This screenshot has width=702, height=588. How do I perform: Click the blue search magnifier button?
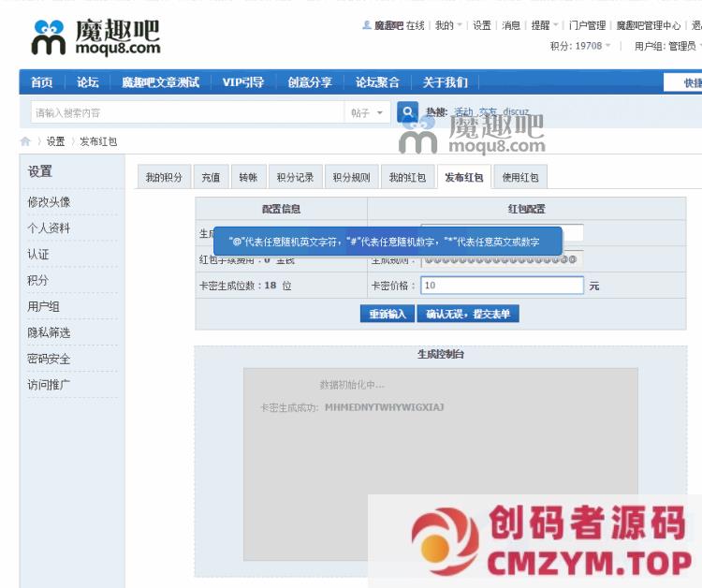(x=407, y=112)
